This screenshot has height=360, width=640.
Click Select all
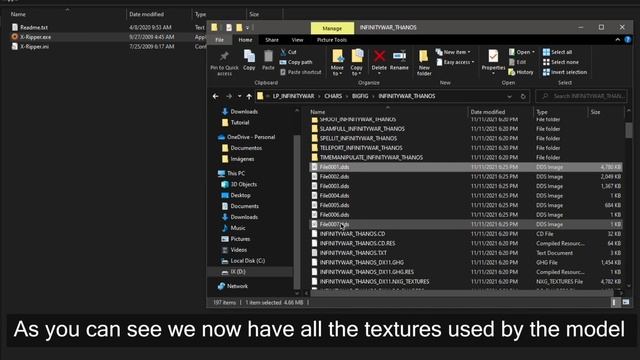pos(558,52)
